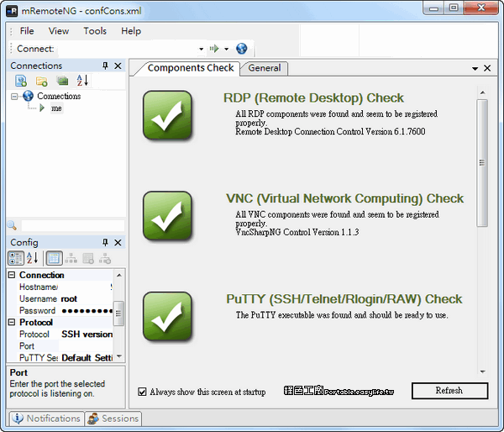Click the globe icon in the Connect toolbar
Viewport: 504px width, 432px height.
(x=241, y=49)
